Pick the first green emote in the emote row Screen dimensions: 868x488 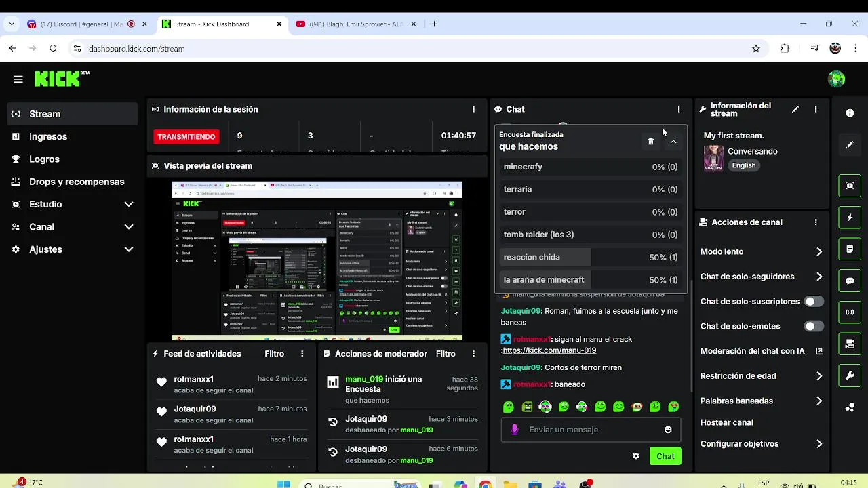tap(509, 407)
